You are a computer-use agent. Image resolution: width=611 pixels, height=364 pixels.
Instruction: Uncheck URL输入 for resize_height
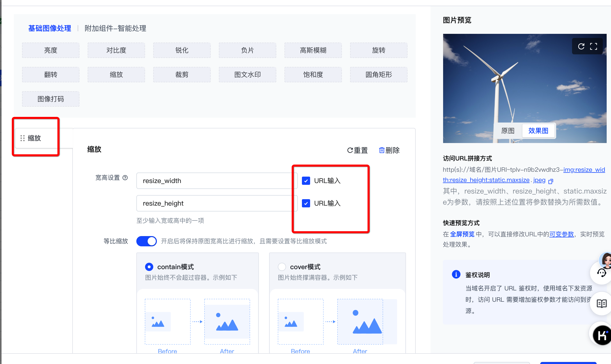pyautogui.click(x=306, y=203)
